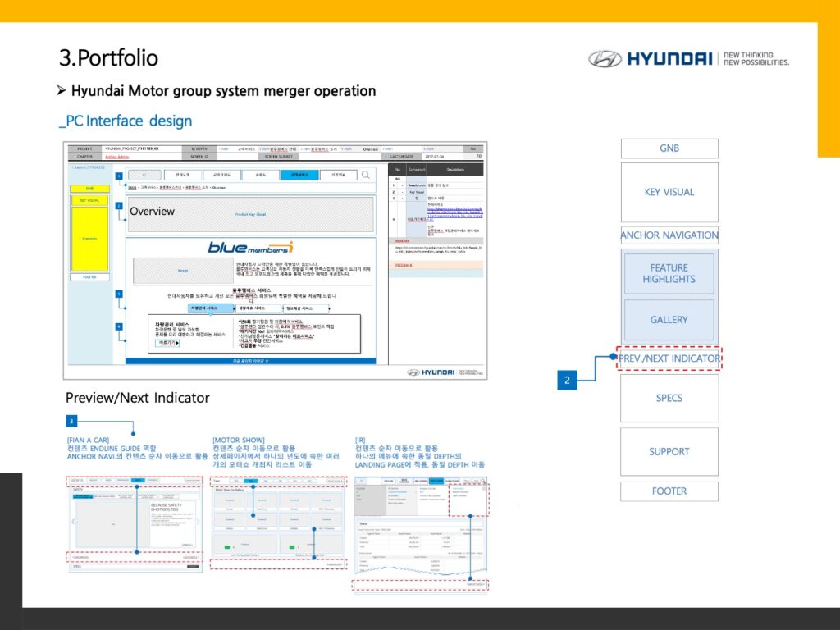Viewport: 840px width, 630px height.
Task: Select the highlighted 차량관리 서비스 tab
Action: [208, 308]
